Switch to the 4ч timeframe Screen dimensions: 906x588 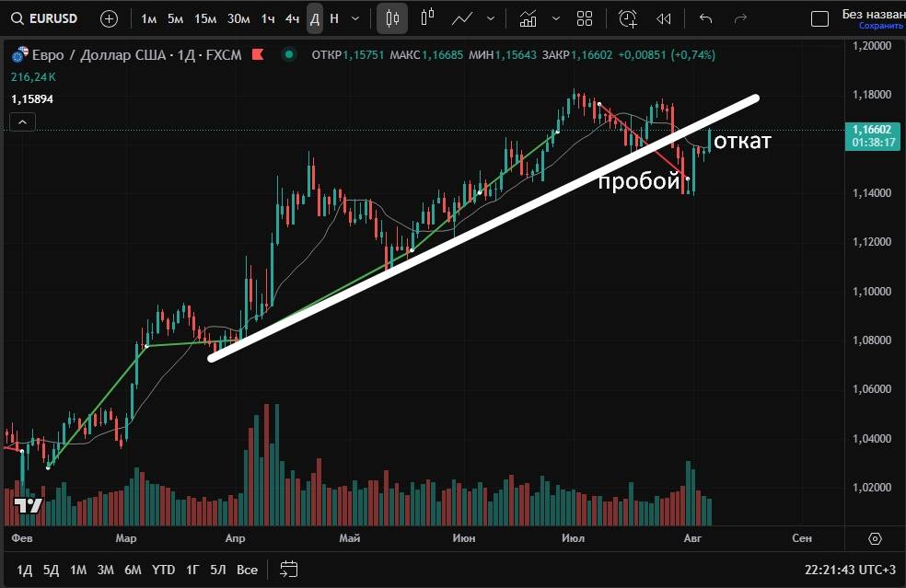[x=292, y=18]
